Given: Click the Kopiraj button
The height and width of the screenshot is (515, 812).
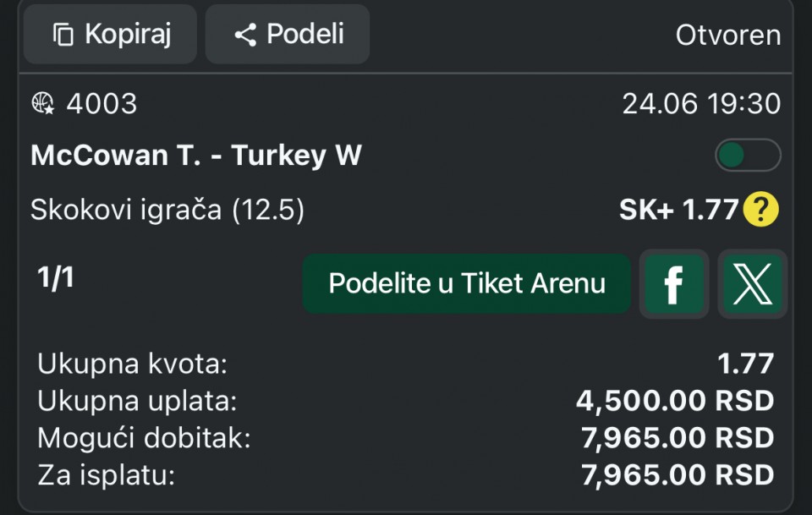Looking at the screenshot, I should [x=110, y=34].
